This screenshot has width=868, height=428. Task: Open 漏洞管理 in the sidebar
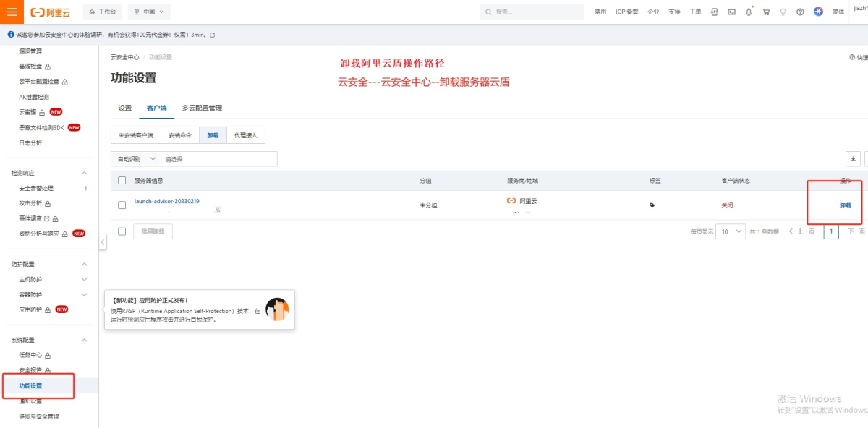30,51
